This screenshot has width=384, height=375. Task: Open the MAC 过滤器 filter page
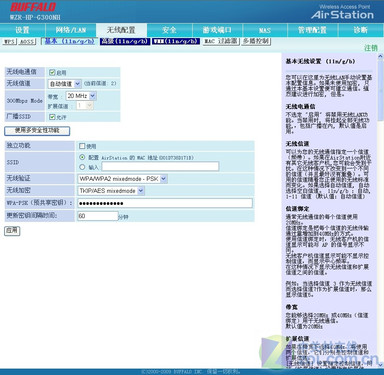coord(221,41)
